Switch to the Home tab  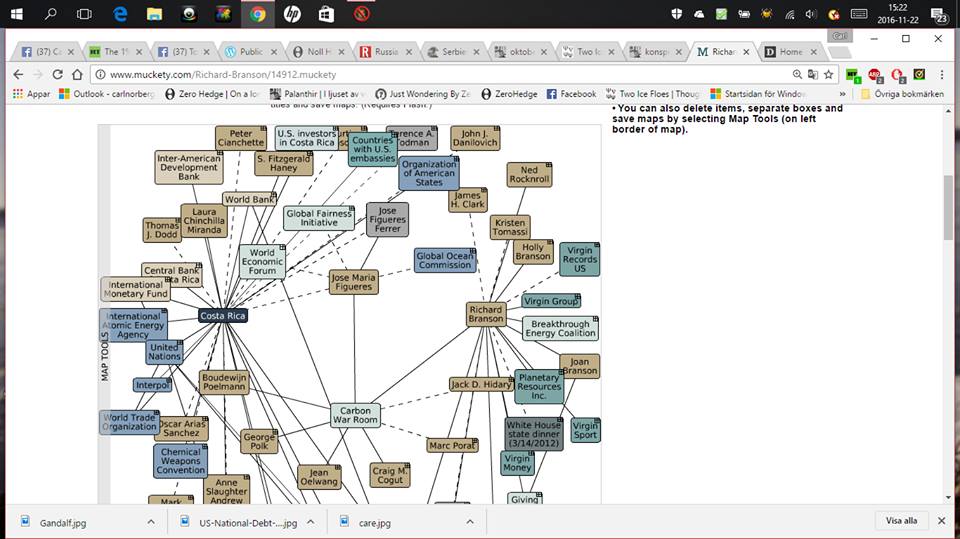coord(787,51)
